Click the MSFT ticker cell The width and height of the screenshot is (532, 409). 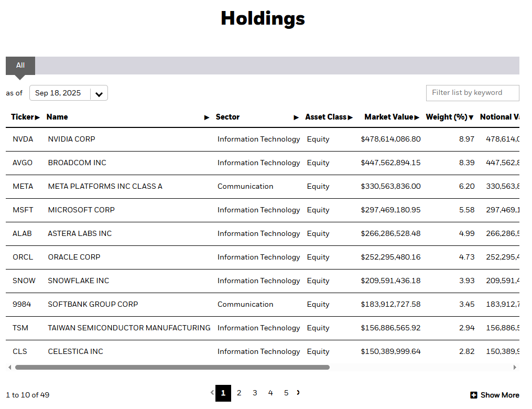coord(23,210)
